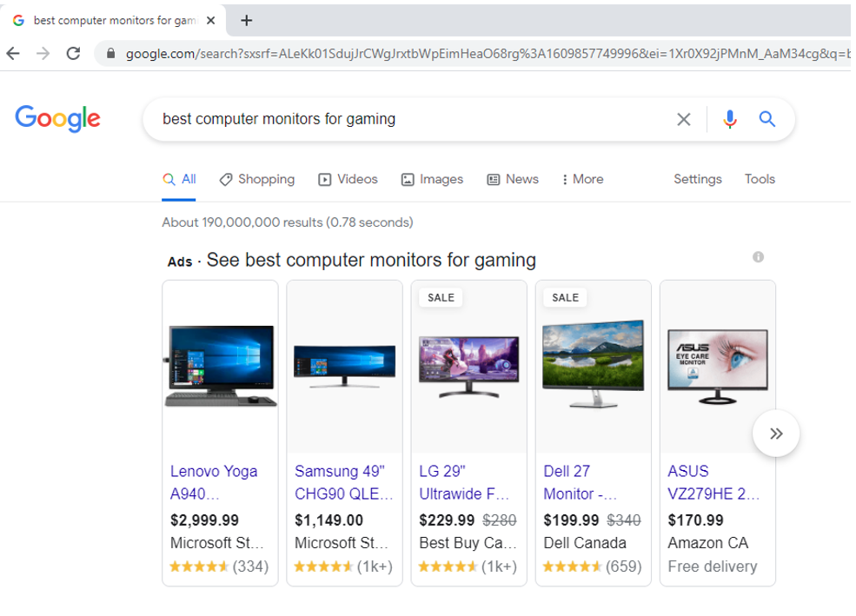856x616 pixels.
Task: Click the ASUS Eye Care monitor image
Action: [x=717, y=367]
